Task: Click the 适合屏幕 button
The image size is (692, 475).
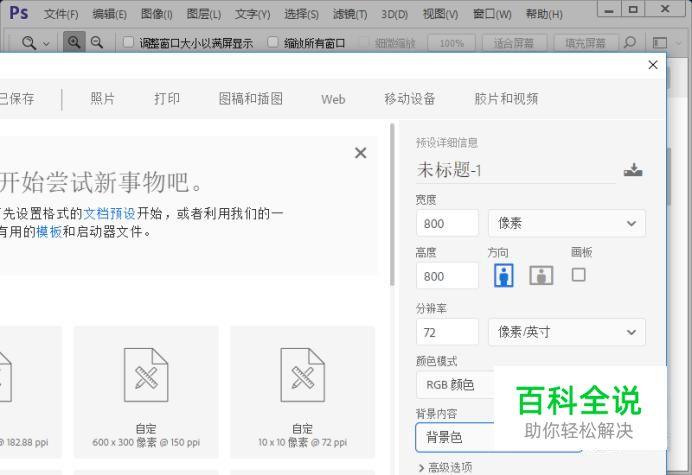Action: [514, 43]
